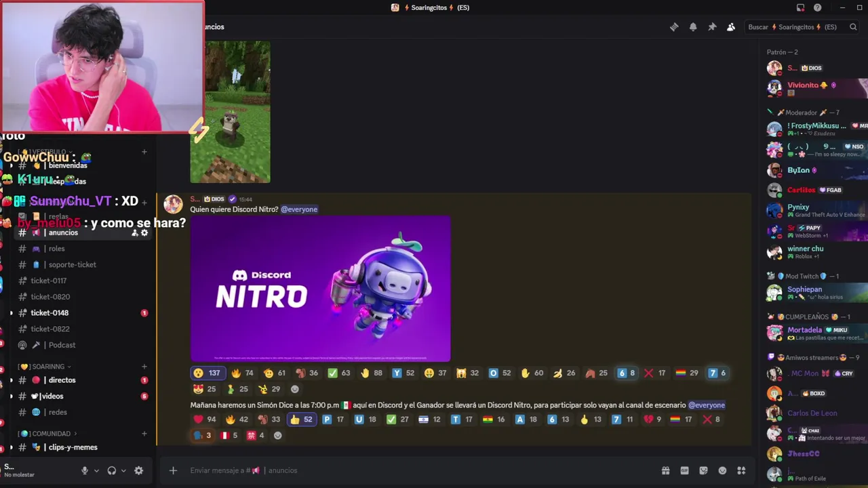This screenshot has width=868, height=488.
Task: Toggle the banana reaction with 26
Action: coord(564,373)
